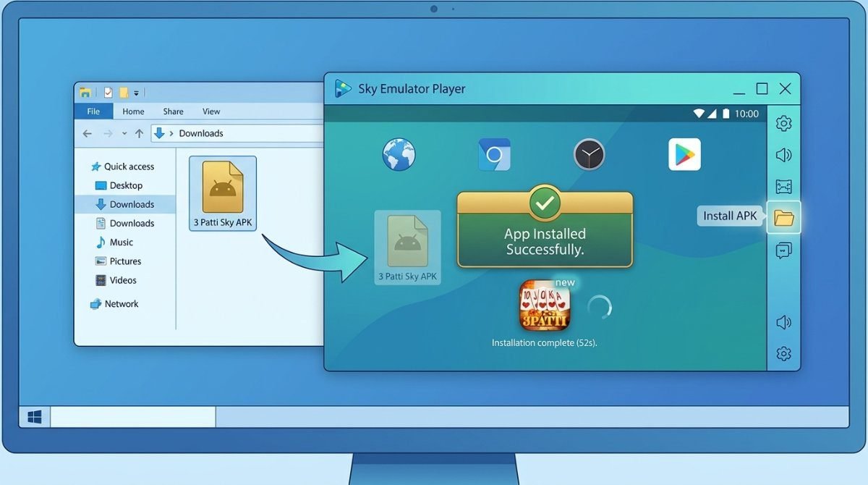Screen dimensions: 868x485
Task: Click the WiFi status icon in emulator
Action: (x=699, y=114)
